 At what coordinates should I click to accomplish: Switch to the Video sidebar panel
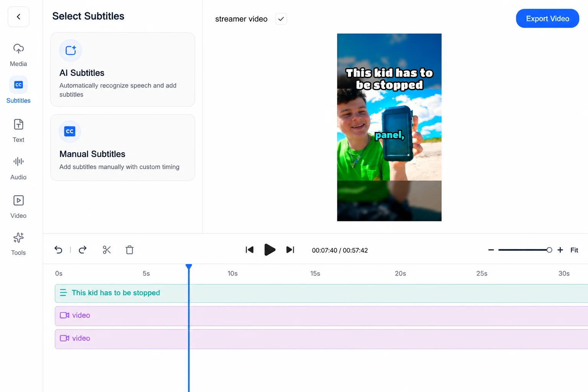point(18,207)
